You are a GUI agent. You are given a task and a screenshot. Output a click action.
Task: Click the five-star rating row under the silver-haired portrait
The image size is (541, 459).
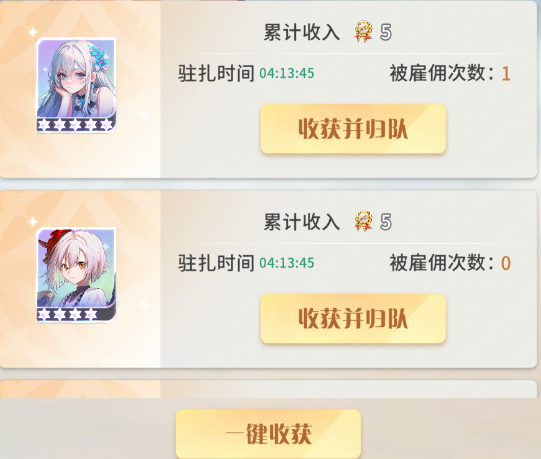[76, 125]
